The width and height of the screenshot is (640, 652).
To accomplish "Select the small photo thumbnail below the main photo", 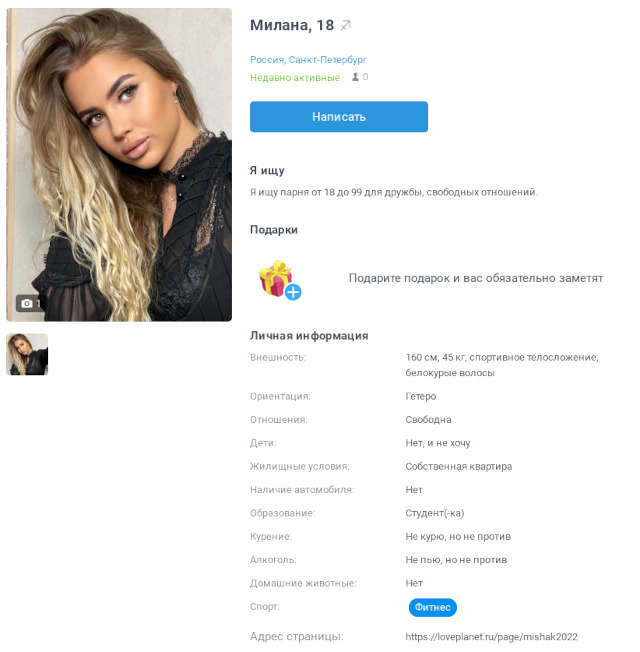I will [27, 354].
